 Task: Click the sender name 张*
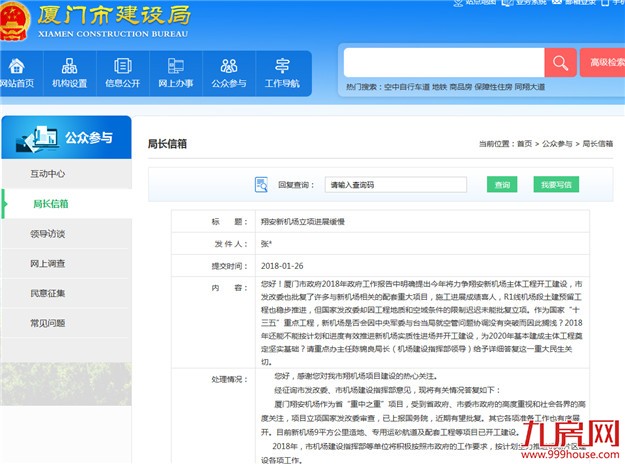click(x=266, y=244)
